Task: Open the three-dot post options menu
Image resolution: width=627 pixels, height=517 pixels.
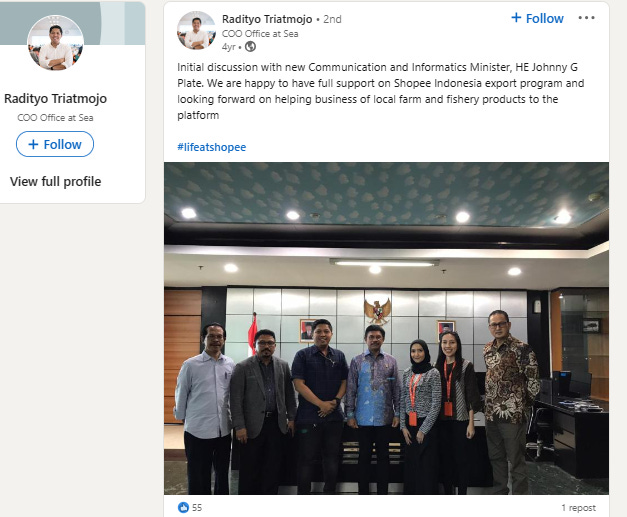Action: pos(586,18)
